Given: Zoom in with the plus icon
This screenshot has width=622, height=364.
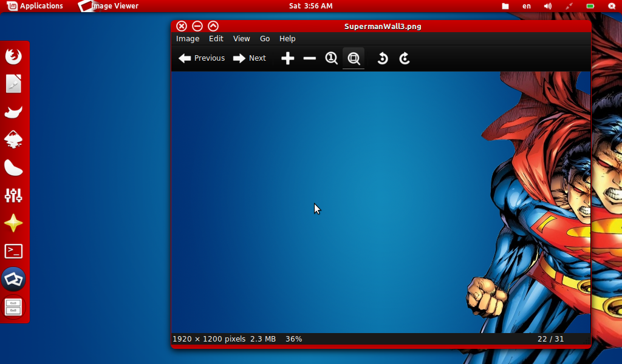Looking at the screenshot, I should pyautogui.click(x=287, y=58).
